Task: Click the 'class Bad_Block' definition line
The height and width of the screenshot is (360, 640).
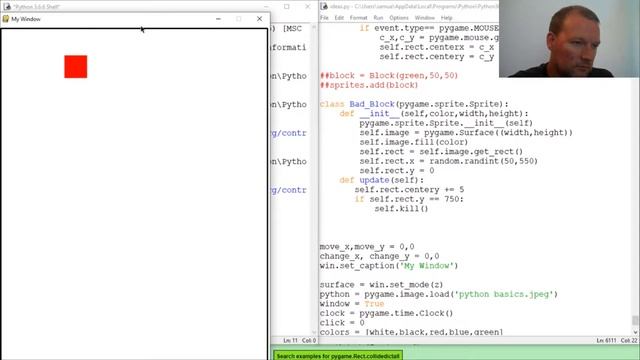Action: 414,104
